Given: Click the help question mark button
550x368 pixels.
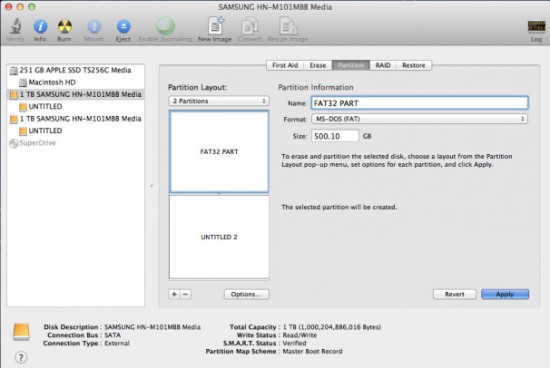Looking at the screenshot, I should pos(21,357).
